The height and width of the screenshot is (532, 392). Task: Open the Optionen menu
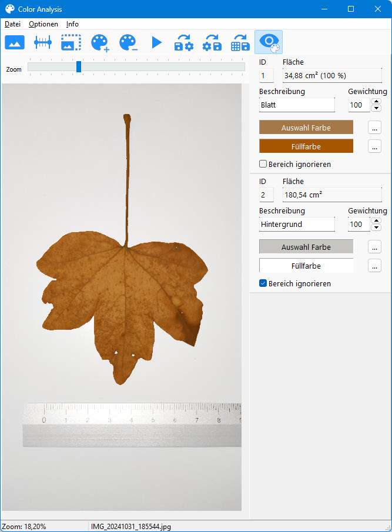point(43,24)
